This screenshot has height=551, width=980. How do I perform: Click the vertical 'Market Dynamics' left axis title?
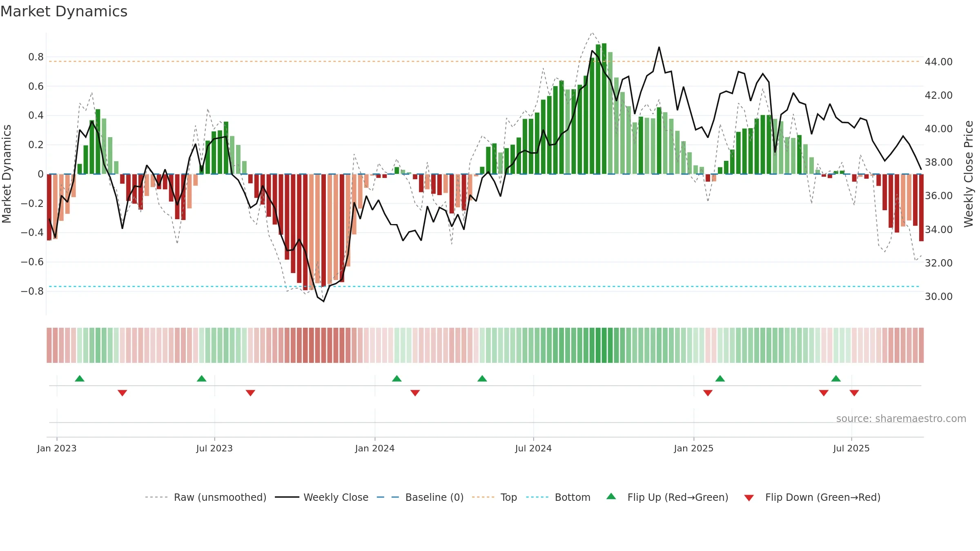pyautogui.click(x=7, y=174)
